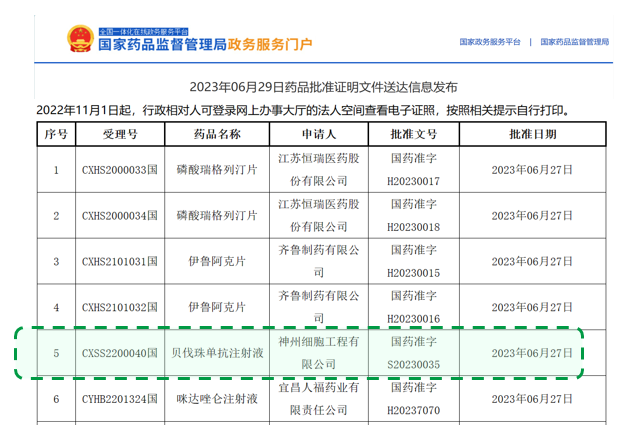Select approval number S20230035

414,365
